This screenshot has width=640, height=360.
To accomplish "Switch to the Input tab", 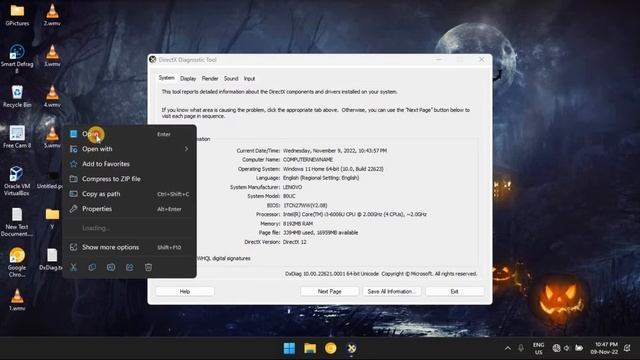I will [249, 78].
